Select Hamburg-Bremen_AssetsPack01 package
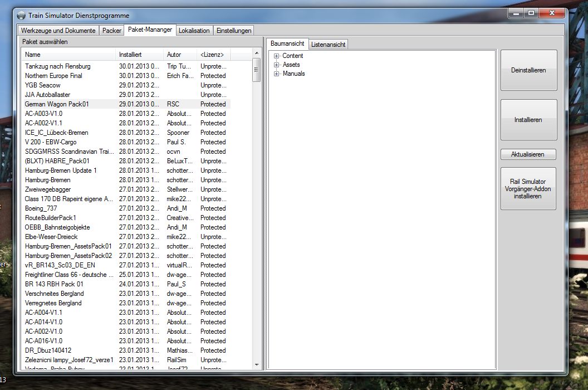588x390 pixels. click(126, 246)
